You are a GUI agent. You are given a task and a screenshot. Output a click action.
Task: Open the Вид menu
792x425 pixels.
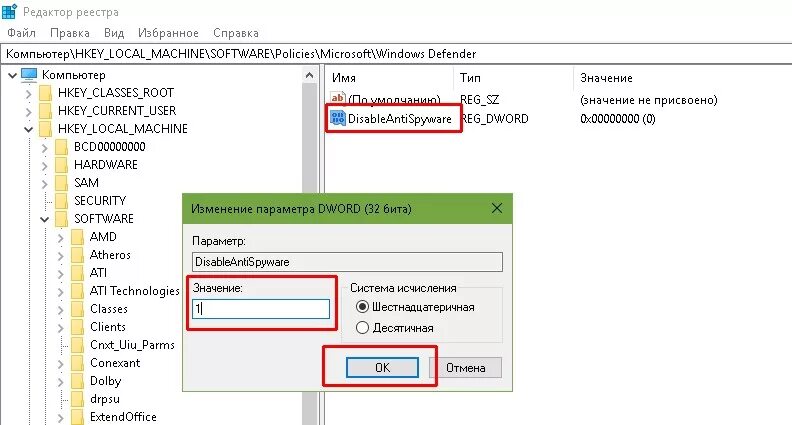click(114, 33)
